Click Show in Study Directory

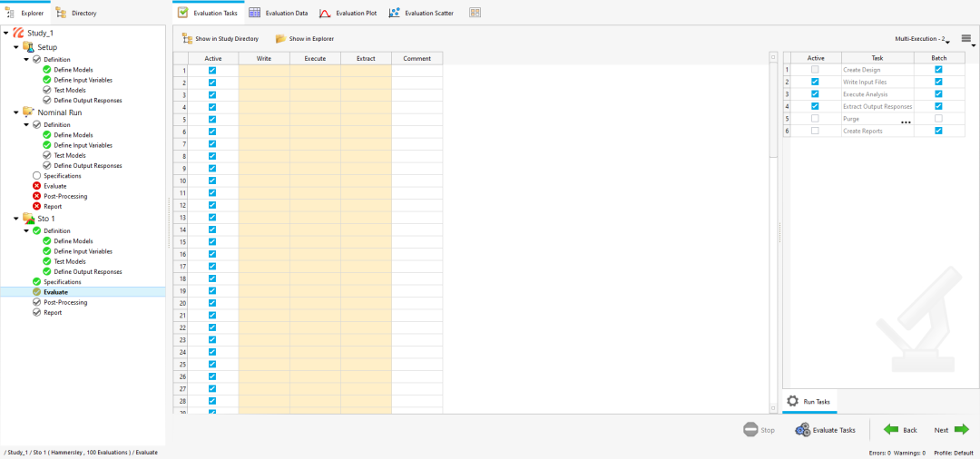click(220, 39)
